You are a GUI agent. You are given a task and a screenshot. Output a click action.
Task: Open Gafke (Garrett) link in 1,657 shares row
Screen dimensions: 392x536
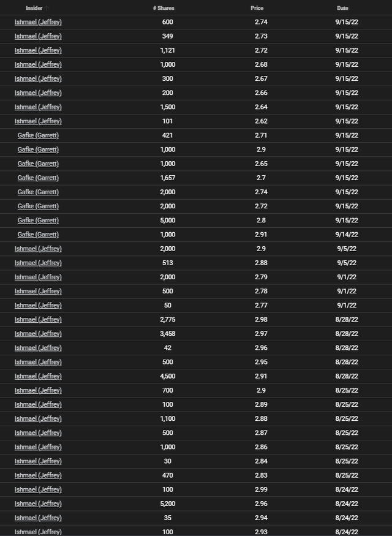38,178
